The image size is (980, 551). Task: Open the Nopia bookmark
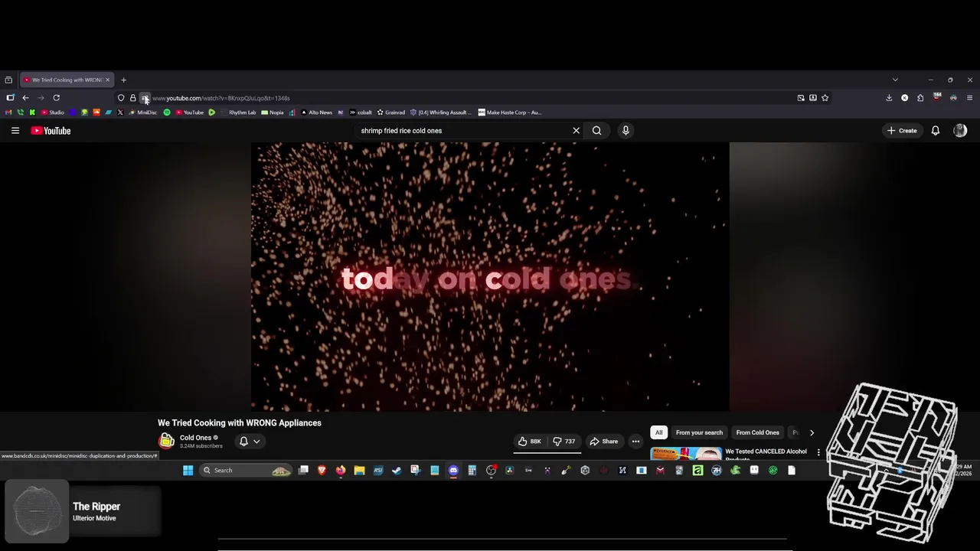coord(273,112)
